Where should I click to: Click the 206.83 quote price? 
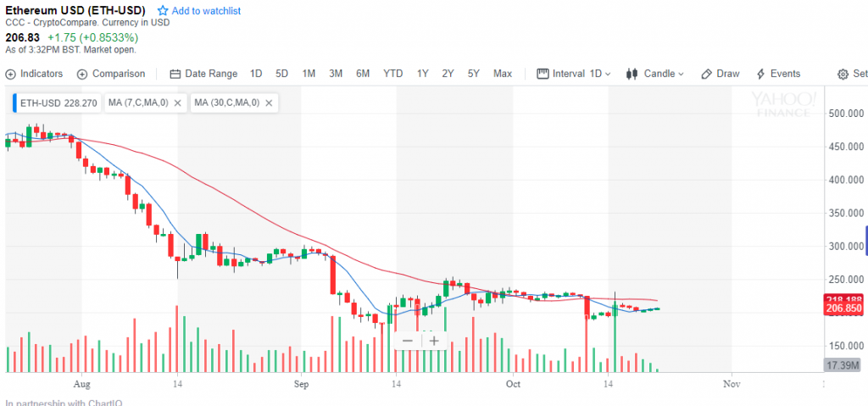tap(22, 37)
